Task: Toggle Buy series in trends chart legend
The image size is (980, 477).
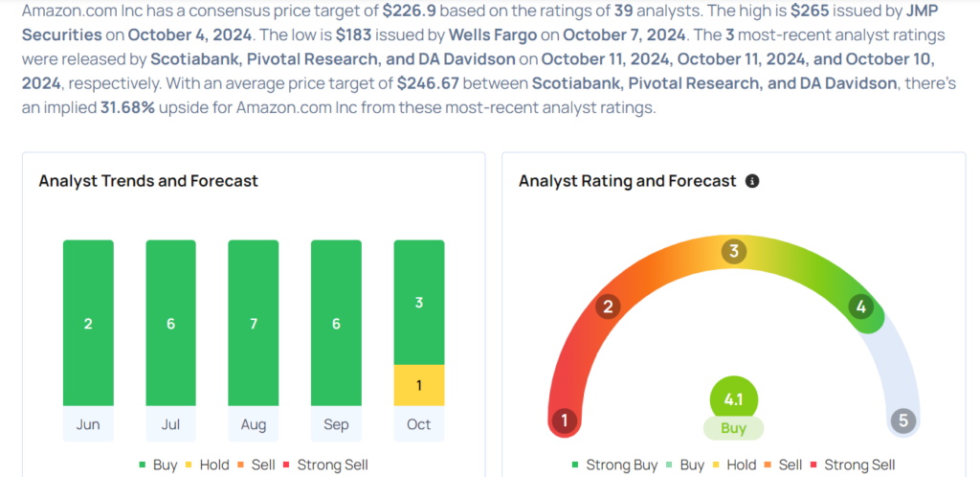Action: [157, 465]
